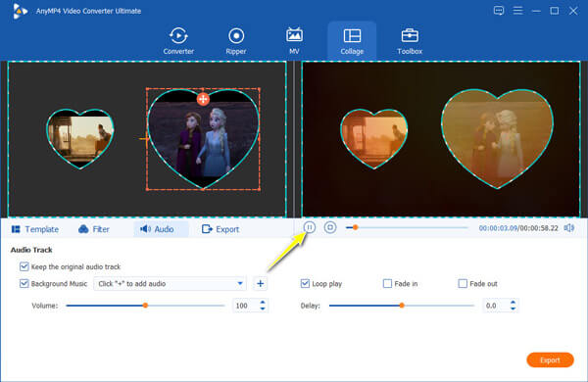Open the feedback chat icon
The height and width of the screenshot is (382, 588).
click(x=499, y=11)
